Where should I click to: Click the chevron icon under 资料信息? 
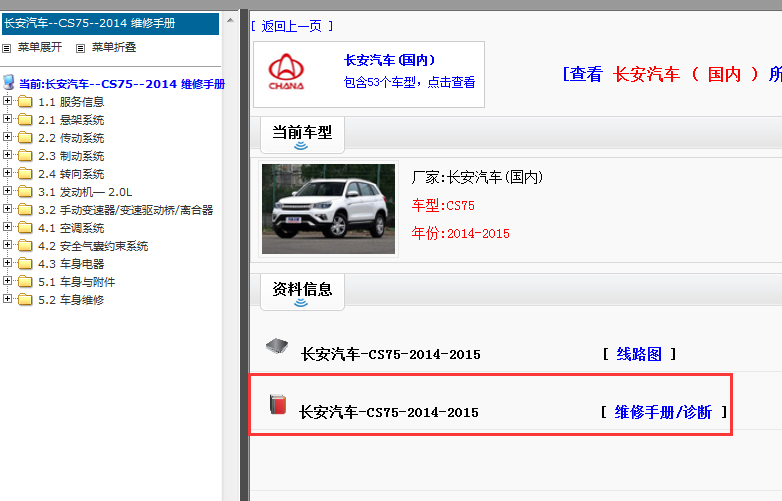(x=301, y=303)
